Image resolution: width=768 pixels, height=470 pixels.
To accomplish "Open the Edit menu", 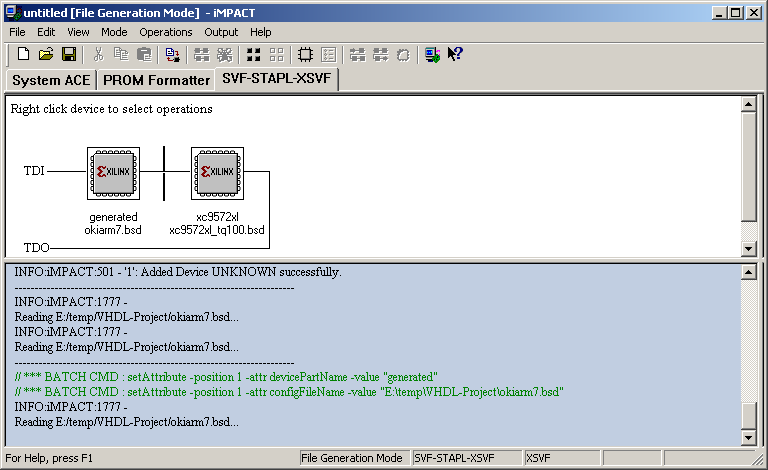I will pos(46,32).
